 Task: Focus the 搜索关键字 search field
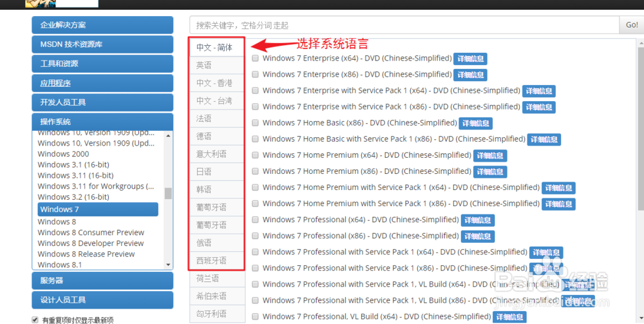point(404,25)
